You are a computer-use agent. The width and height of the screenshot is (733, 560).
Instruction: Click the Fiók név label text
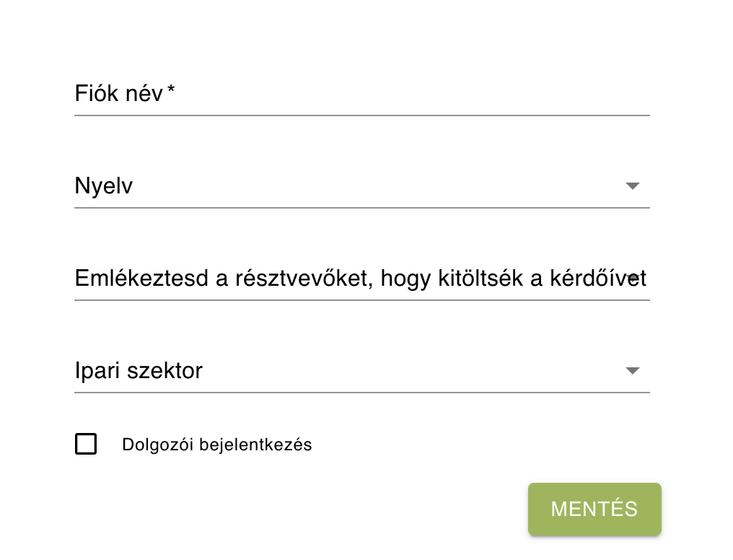[x=118, y=94]
